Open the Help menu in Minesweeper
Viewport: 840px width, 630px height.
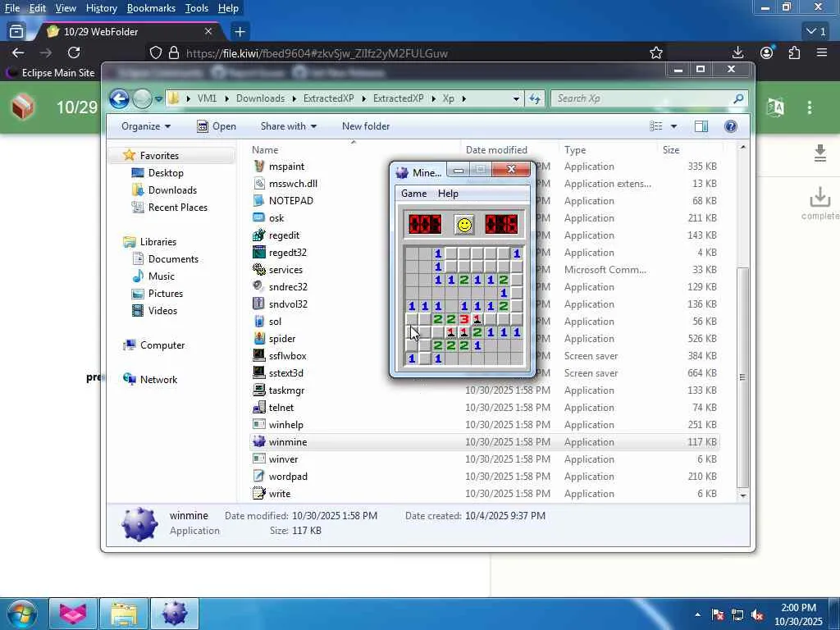pyautogui.click(x=448, y=194)
